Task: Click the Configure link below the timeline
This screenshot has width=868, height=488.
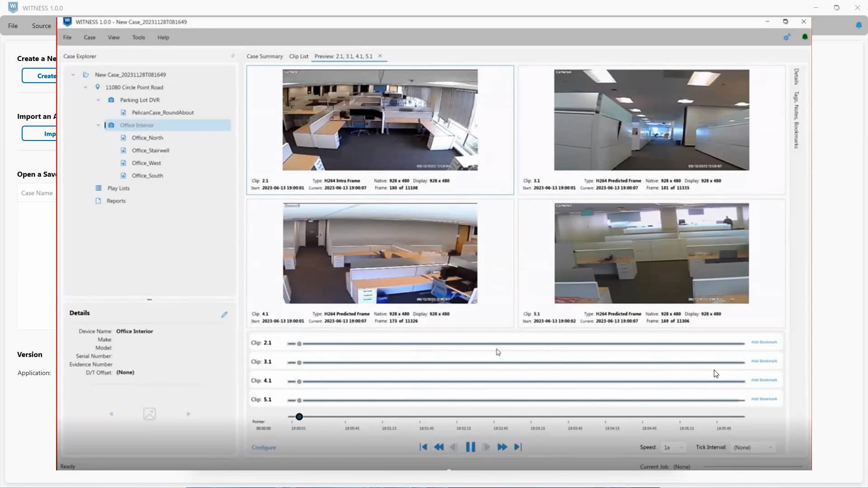Action: [264, 447]
